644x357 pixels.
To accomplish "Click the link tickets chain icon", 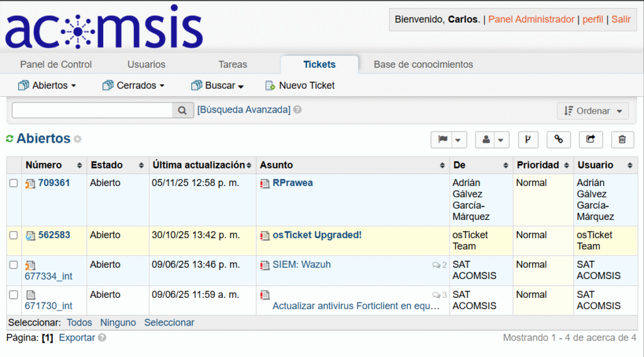I will (558, 140).
